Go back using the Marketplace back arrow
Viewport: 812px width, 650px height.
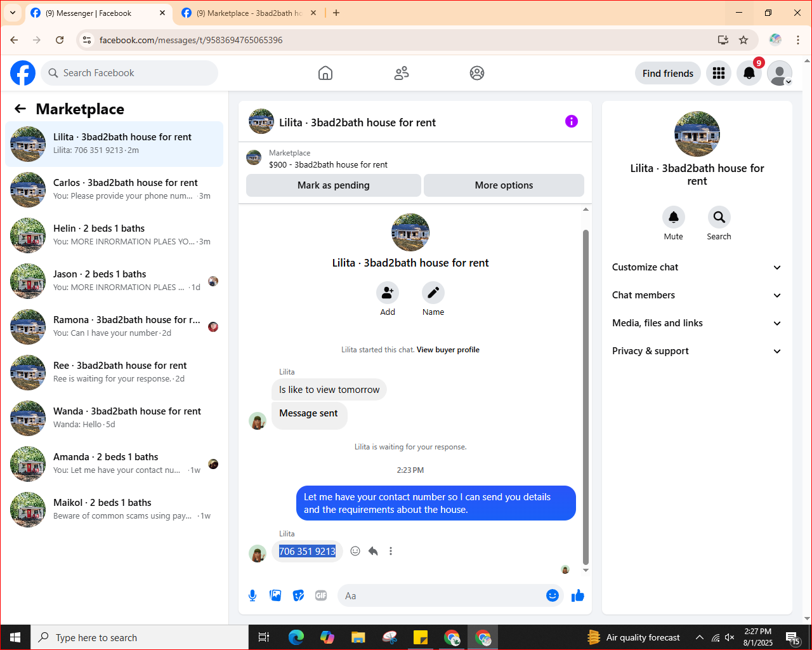coord(20,109)
